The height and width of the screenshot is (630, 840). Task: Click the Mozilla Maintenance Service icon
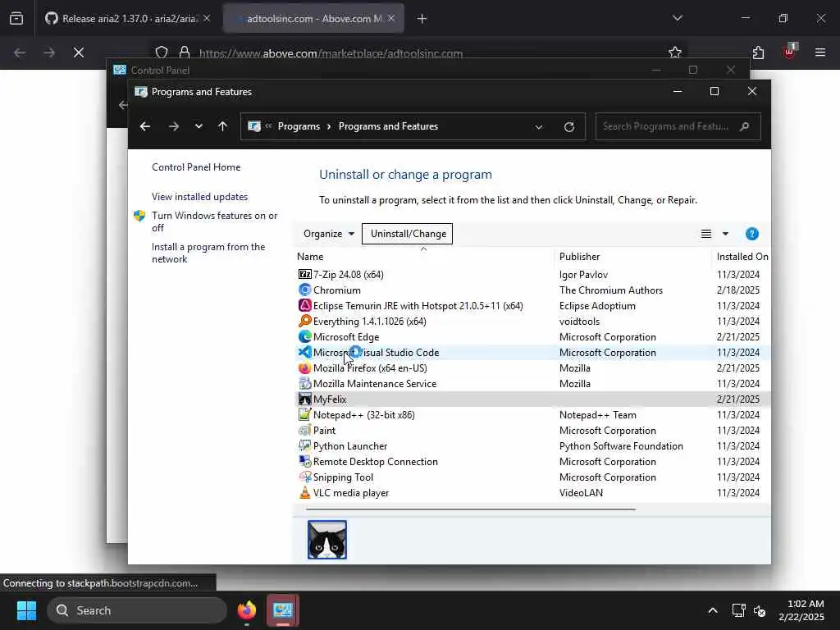click(x=305, y=384)
